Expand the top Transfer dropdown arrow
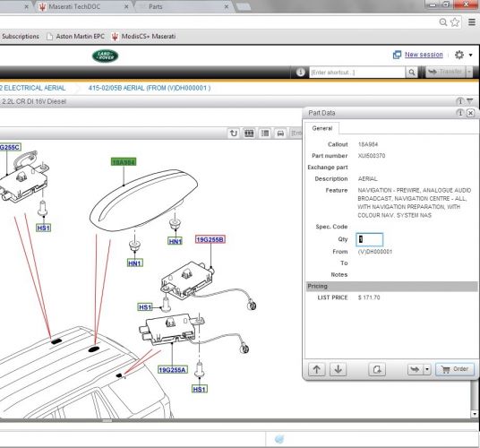Screen dimensions: 480x448 pyautogui.click(x=469, y=72)
